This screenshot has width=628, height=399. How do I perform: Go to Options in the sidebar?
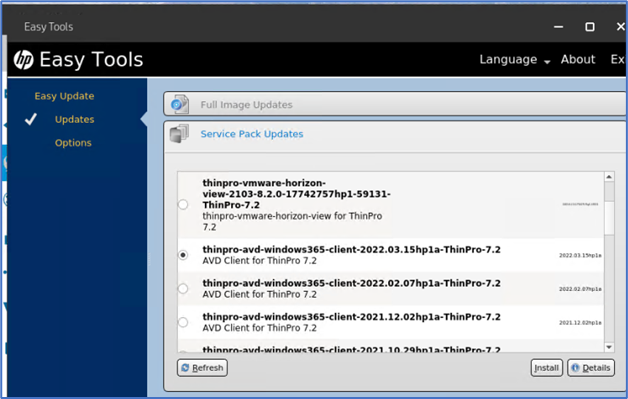pyautogui.click(x=73, y=143)
